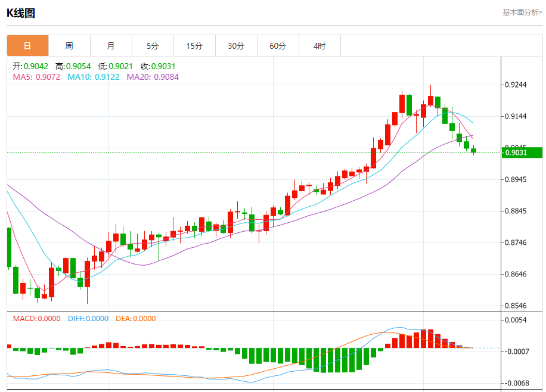Click the 收:0.9031 closing price value
The height and width of the screenshot is (392, 546).
point(158,66)
